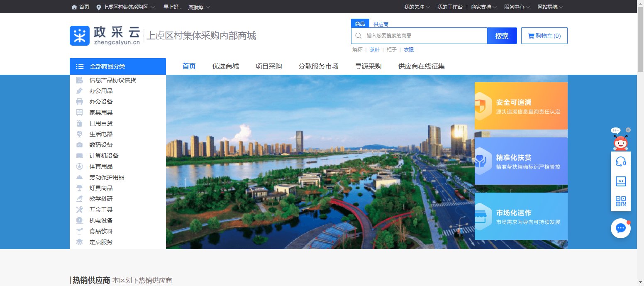Open the blue chat bubble button

click(x=621, y=228)
